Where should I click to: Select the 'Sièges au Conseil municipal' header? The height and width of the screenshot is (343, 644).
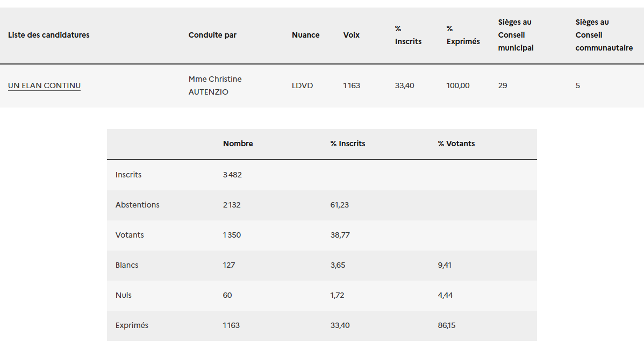tap(516, 35)
